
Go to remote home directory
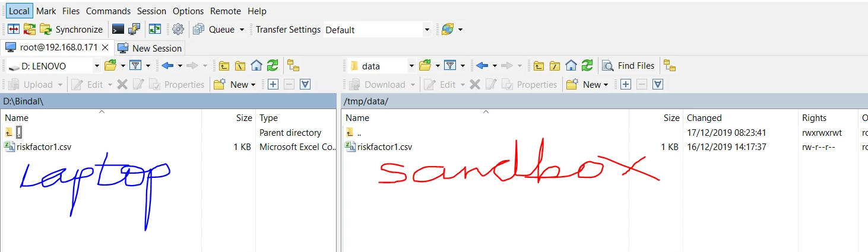[x=571, y=66]
